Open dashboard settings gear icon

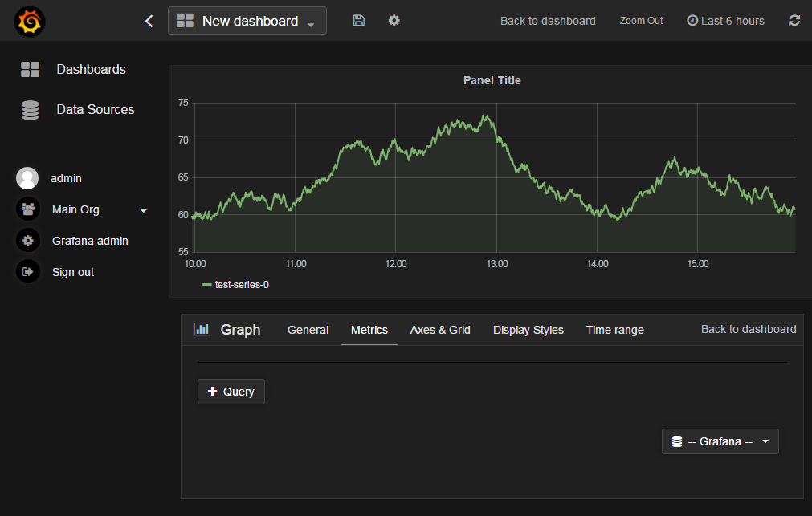pyautogui.click(x=394, y=21)
